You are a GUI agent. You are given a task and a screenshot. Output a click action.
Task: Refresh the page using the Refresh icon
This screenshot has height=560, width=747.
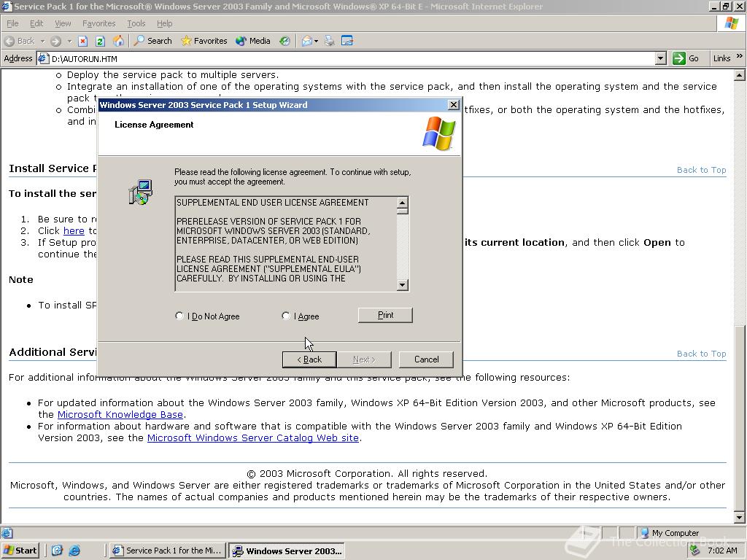coord(100,41)
